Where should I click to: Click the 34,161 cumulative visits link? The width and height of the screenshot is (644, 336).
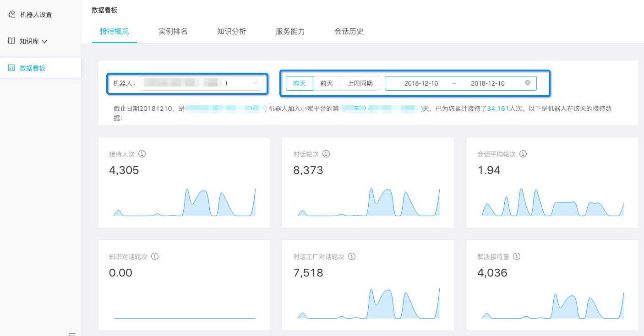[x=498, y=109]
